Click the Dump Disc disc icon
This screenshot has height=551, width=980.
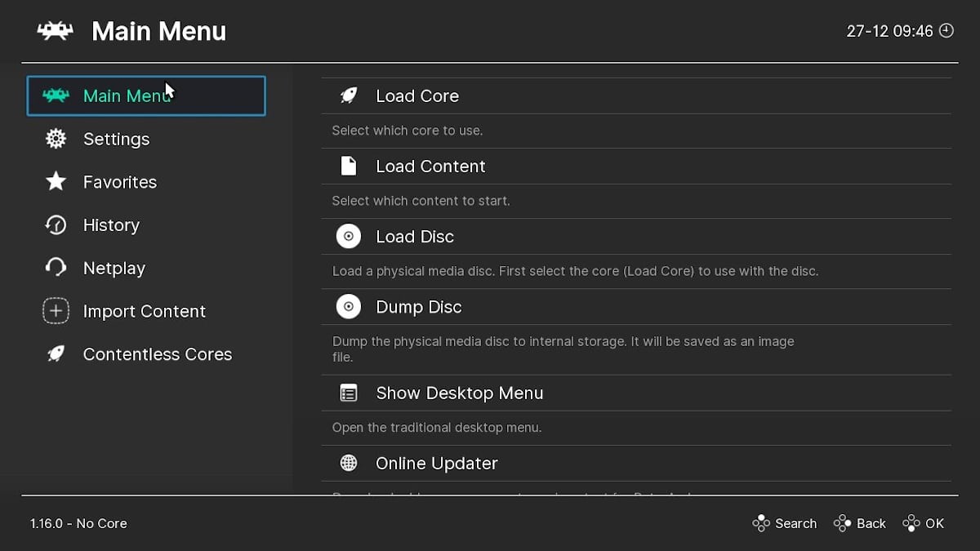pos(349,307)
